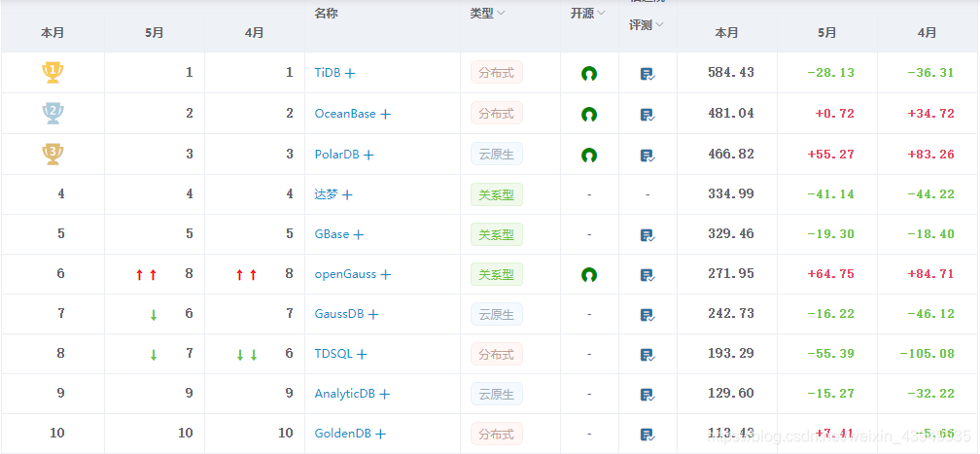Click the plus icon next to openGauss
Image resolution: width=980 pixels, height=454 pixels.
pos(386,274)
